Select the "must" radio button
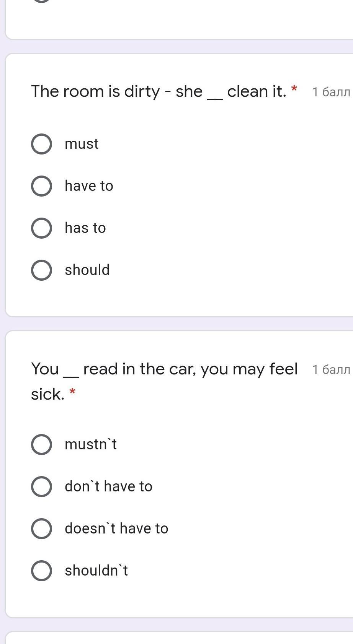353x644 pixels. pos(41,144)
